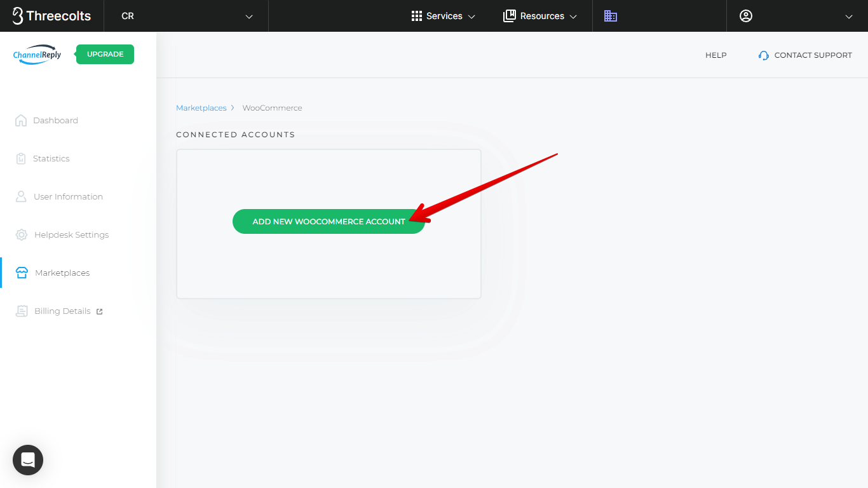Viewport: 868px width, 488px height.
Task: Open Billing Details in the sidebar
Action: 62,311
